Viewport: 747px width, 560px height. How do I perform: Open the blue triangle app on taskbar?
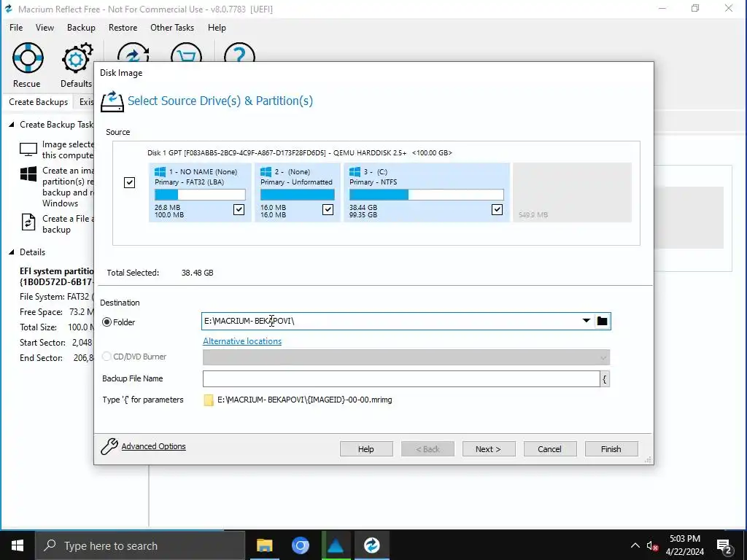point(336,545)
